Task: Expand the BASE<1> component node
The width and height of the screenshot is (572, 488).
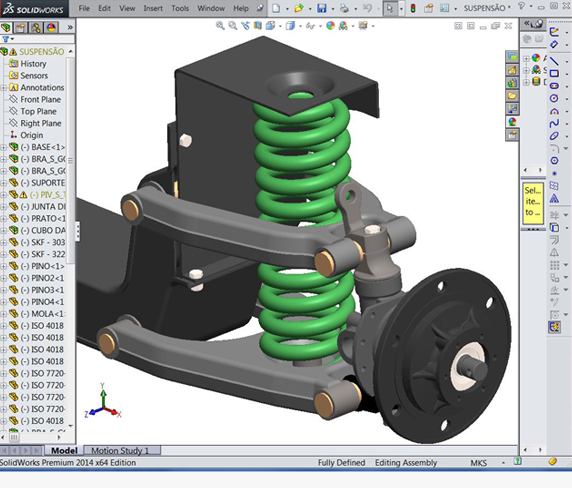Action: pos(4,147)
